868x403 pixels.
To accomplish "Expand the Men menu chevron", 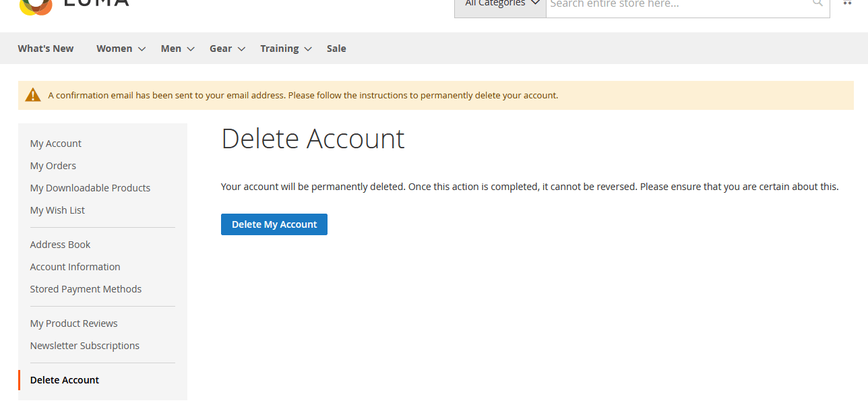I will (191, 49).
